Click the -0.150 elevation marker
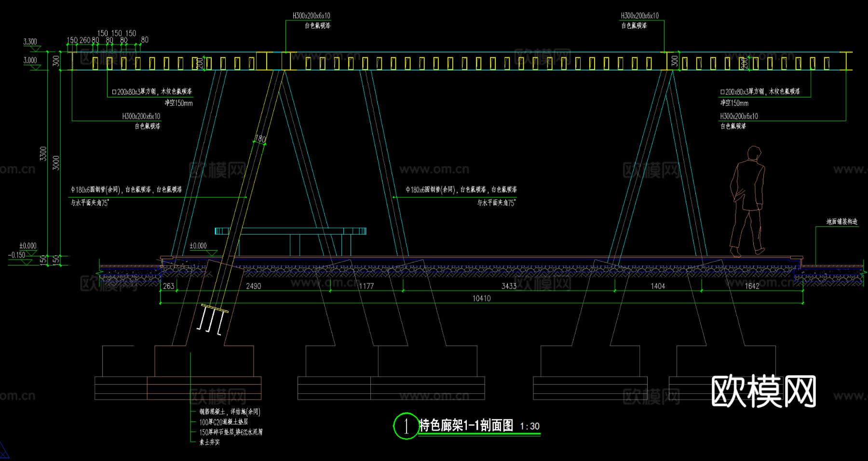The height and width of the screenshot is (461, 868). [17, 255]
